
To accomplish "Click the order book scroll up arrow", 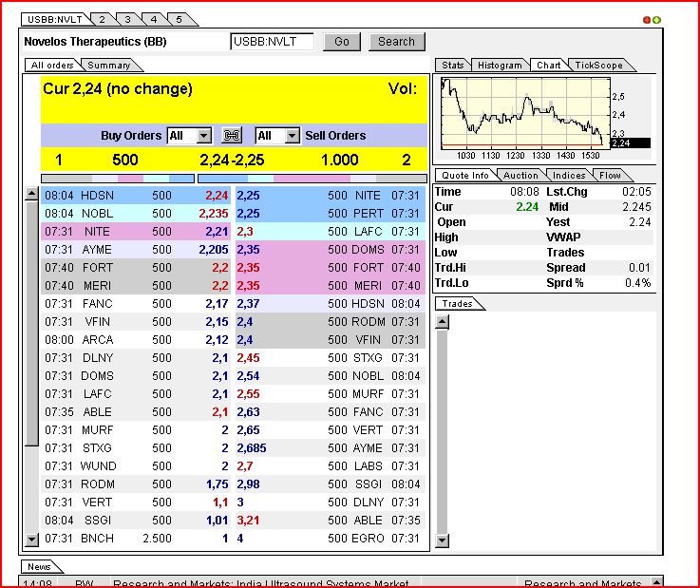I will pos(31,194).
